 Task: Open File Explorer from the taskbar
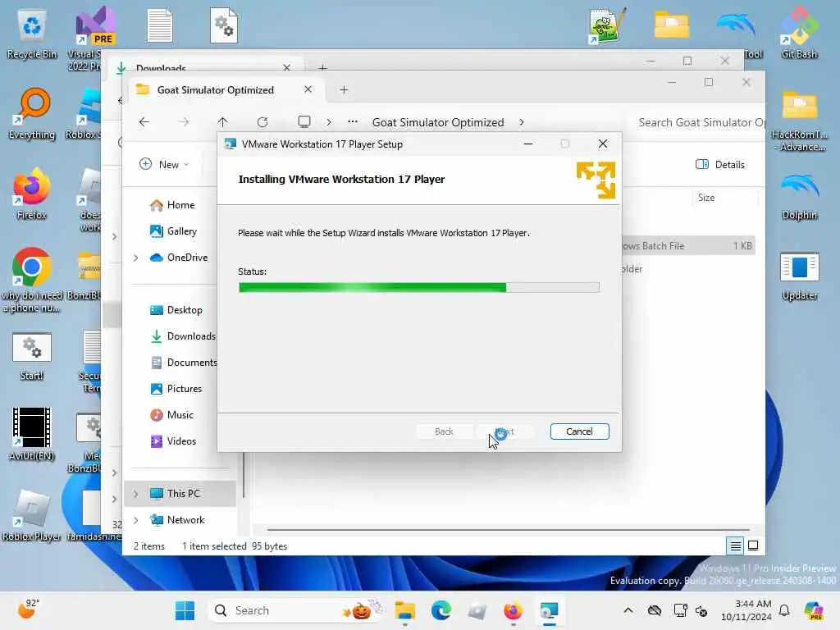(x=405, y=610)
